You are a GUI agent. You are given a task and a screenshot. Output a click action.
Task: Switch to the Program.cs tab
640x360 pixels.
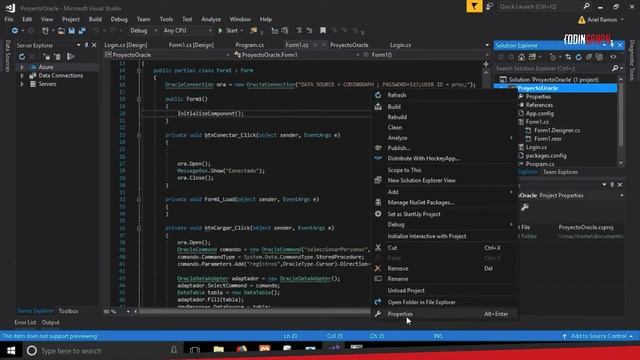coord(249,45)
